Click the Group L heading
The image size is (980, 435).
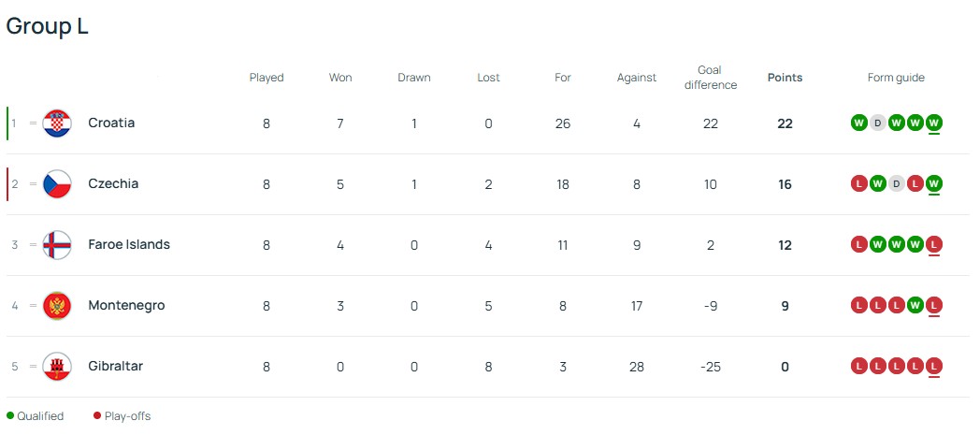click(48, 26)
